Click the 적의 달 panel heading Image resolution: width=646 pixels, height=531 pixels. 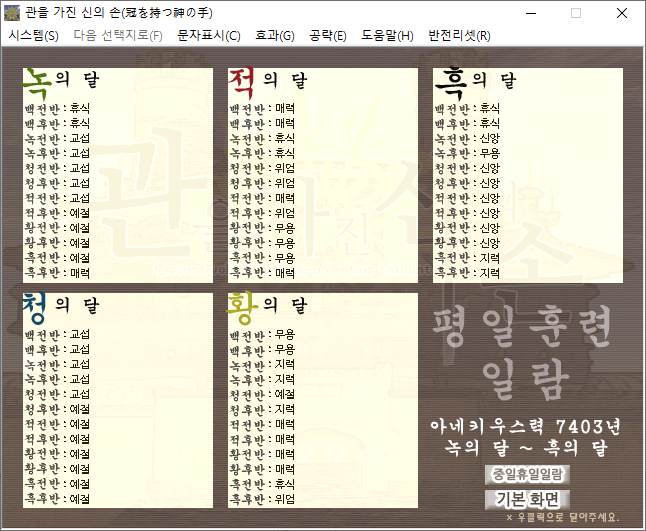pos(268,81)
